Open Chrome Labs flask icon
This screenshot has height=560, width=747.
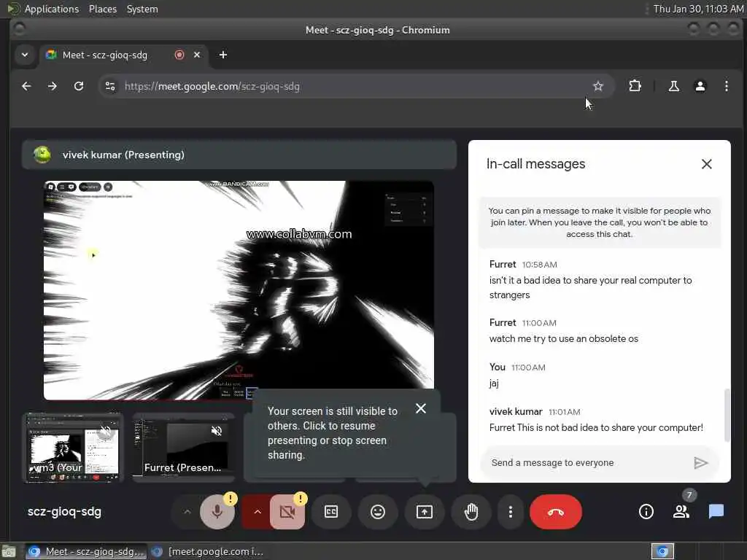click(673, 86)
